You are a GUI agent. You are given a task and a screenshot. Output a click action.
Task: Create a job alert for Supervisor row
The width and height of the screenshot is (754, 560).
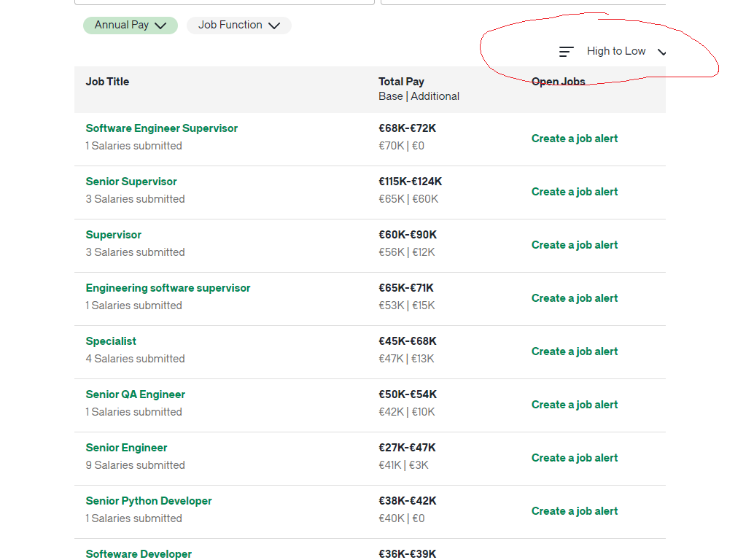pyautogui.click(x=575, y=245)
